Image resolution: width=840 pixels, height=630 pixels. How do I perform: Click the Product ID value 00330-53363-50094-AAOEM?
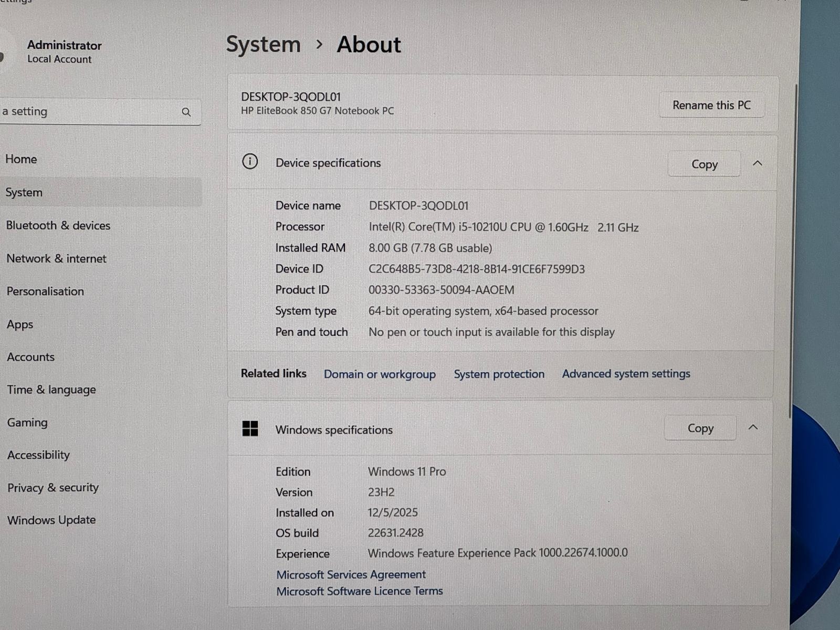(441, 290)
